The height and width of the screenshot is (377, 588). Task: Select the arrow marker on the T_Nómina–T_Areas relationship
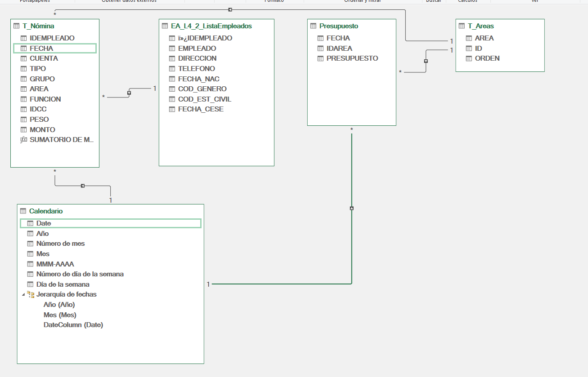click(230, 9)
